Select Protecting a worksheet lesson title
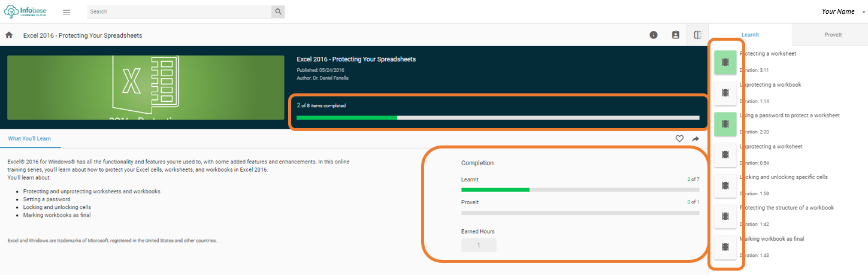Image resolution: width=868 pixels, height=276 pixels. point(768,54)
